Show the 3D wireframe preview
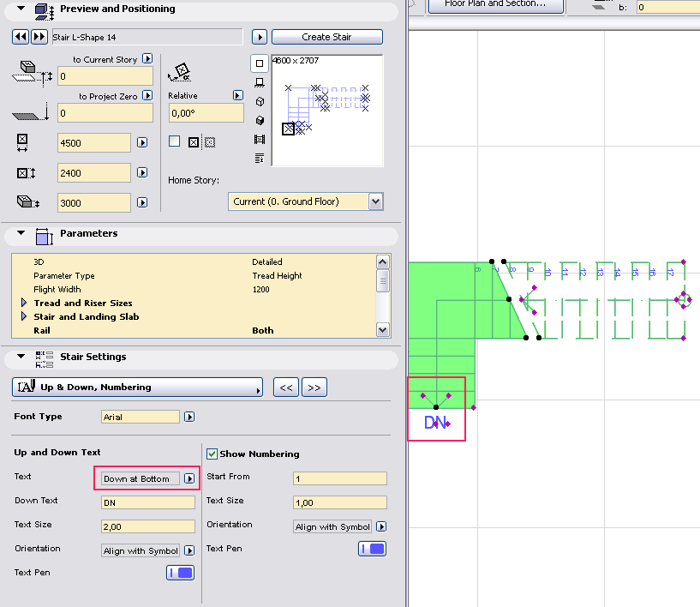The image size is (700, 607). point(259,101)
